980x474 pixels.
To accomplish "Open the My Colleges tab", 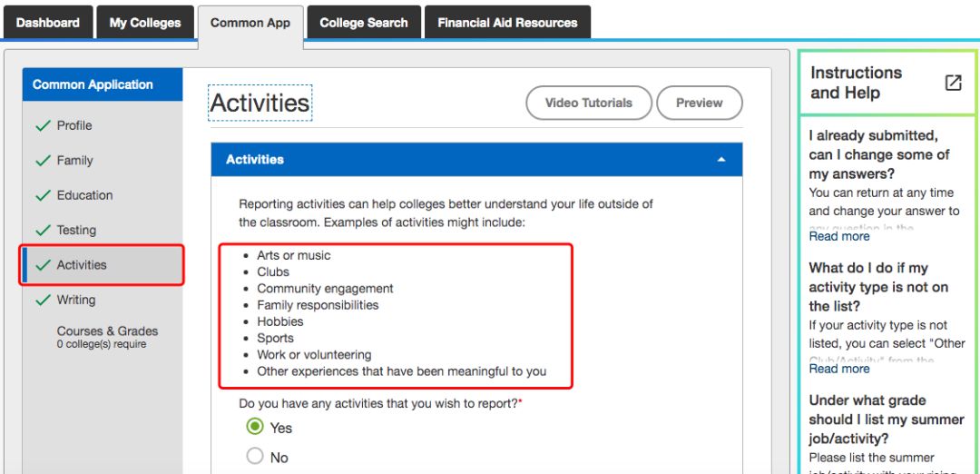I will (145, 23).
